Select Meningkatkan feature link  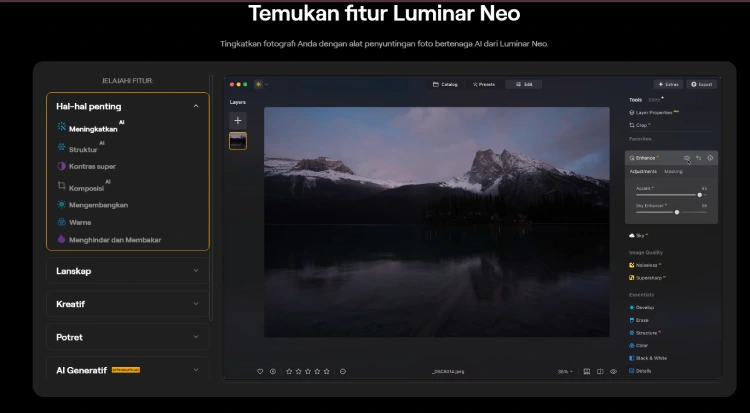click(x=93, y=129)
